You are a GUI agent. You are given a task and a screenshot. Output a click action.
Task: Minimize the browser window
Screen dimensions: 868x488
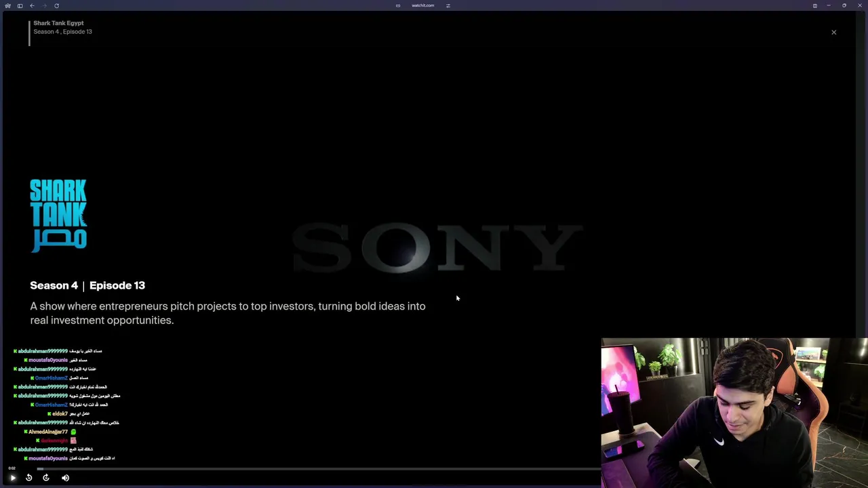click(829, 5)
